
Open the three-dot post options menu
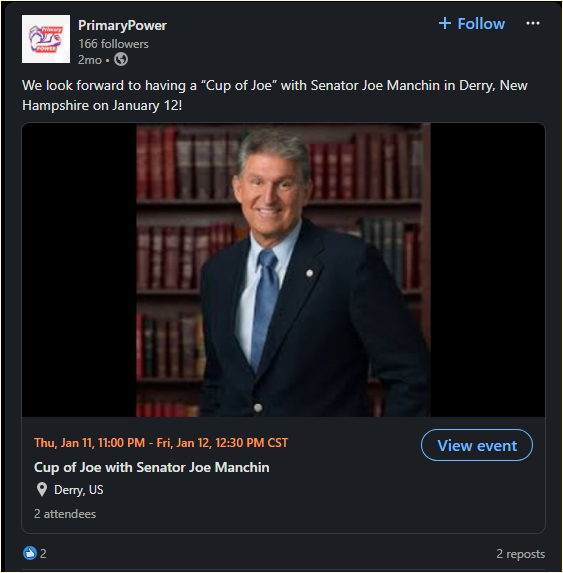(x=532, y=23)
